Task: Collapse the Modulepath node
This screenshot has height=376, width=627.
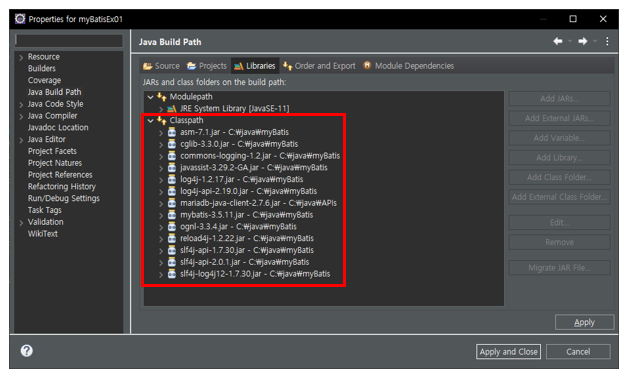Action: [x=150, y=97]
